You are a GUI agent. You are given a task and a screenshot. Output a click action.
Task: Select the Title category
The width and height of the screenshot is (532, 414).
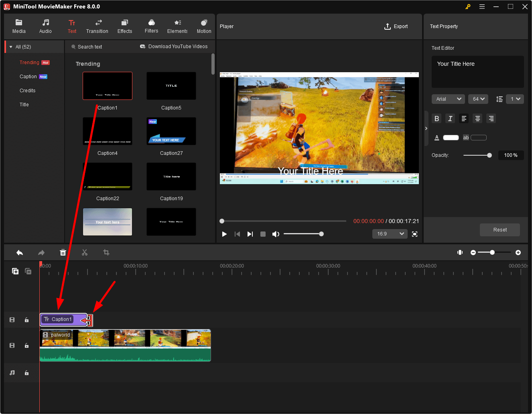click(x=24, y=105)
